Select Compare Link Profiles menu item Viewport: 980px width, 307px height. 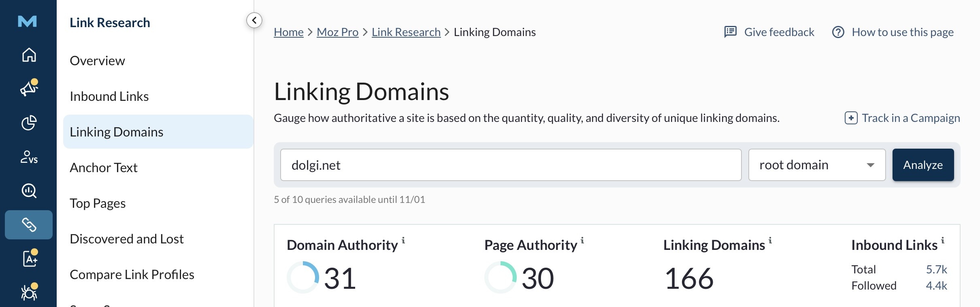(132, 275)
